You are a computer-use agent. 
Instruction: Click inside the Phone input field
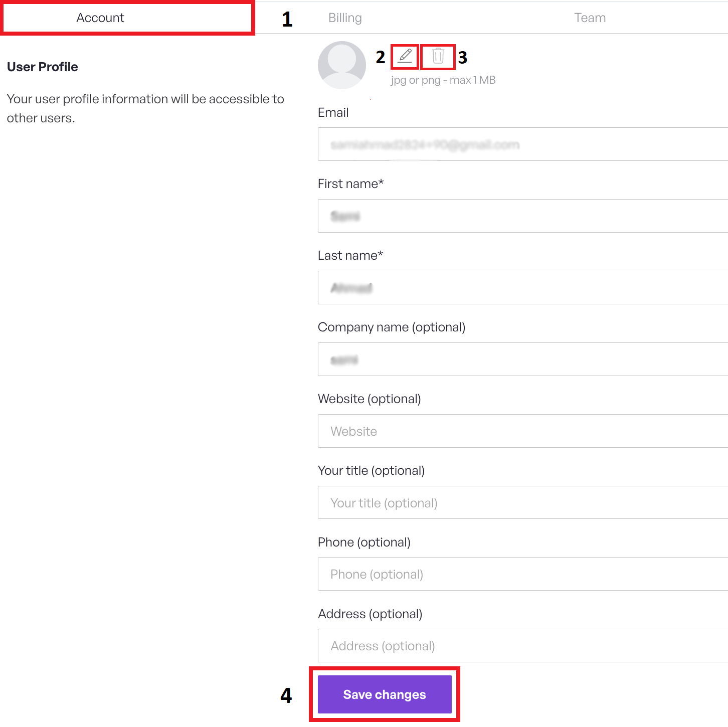click(521, 574)
